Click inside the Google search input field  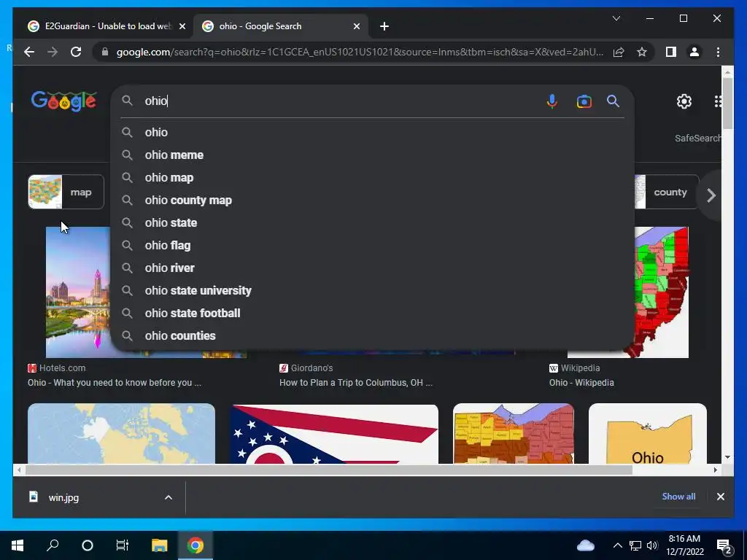click(343, 101)
